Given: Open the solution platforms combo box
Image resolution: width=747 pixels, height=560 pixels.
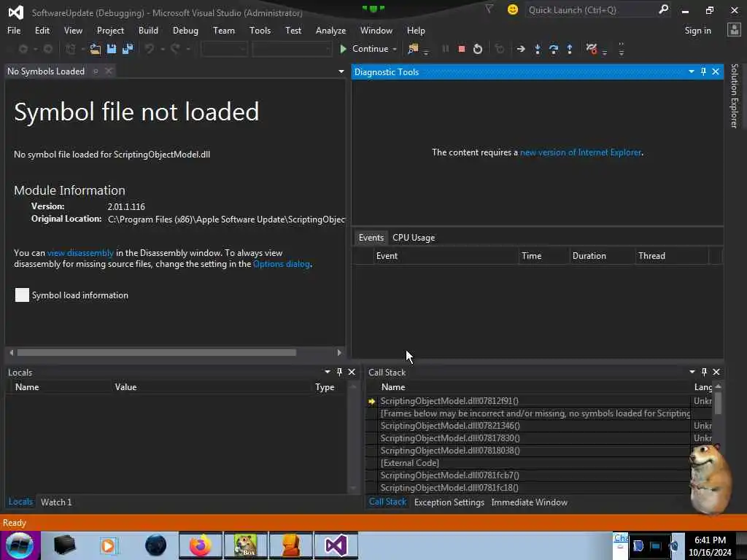Looking at the screenshot, I should click(x=292, y=49).
